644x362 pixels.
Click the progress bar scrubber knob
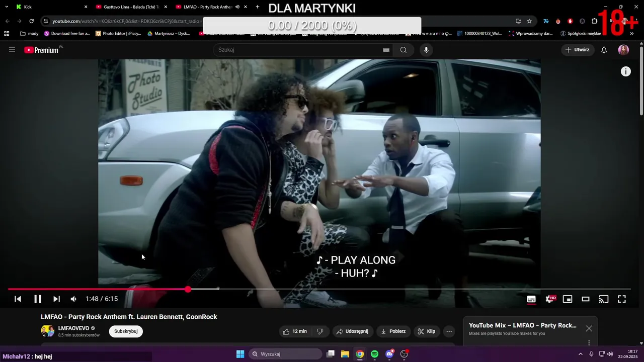coord(188,289)
